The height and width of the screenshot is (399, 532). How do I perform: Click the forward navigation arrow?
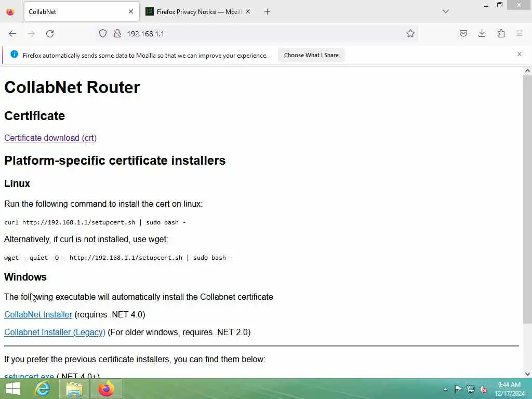pyautogui.click(x=31, y=34)
